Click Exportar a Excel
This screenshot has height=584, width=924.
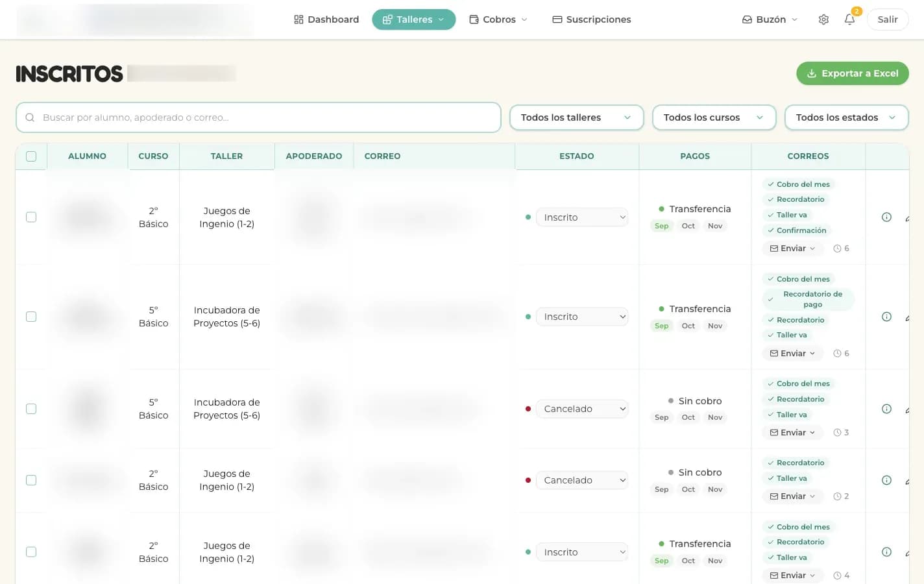click(852, 73)
